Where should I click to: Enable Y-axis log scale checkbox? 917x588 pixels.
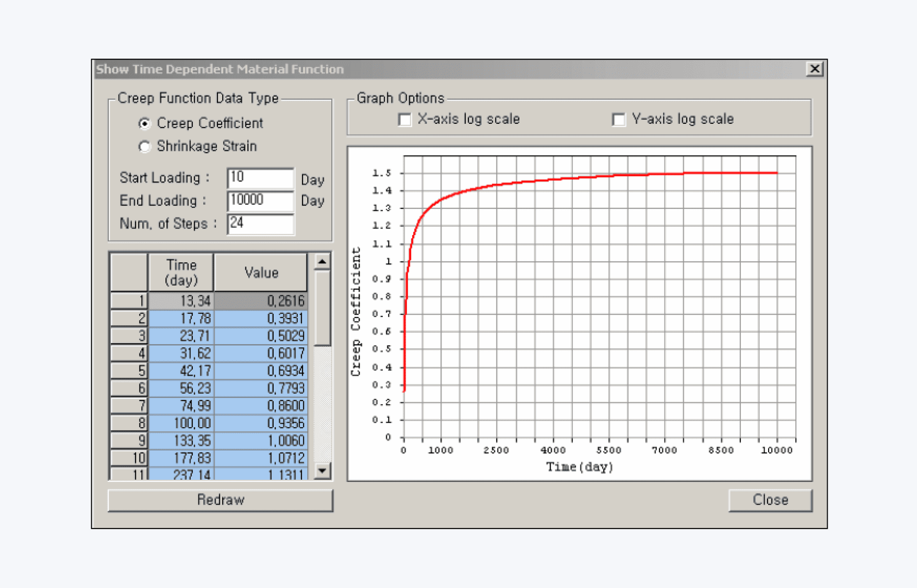[618, 120]
